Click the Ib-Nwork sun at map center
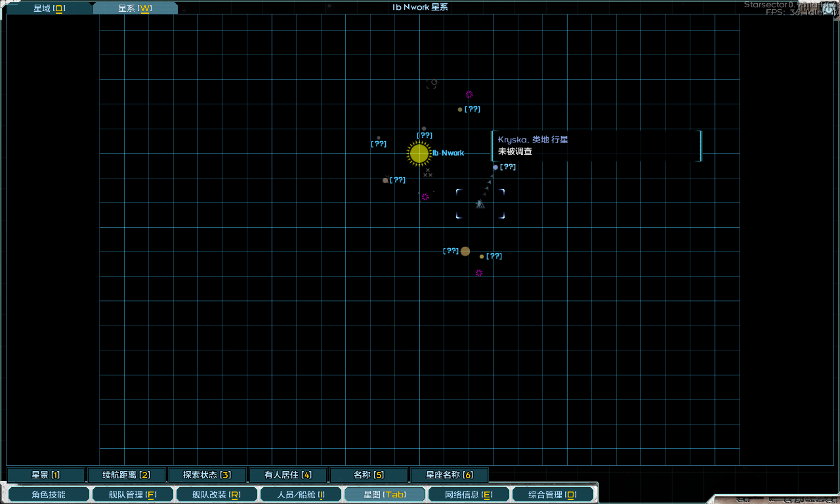Screen dimensions: 840x504 [419, 152]
